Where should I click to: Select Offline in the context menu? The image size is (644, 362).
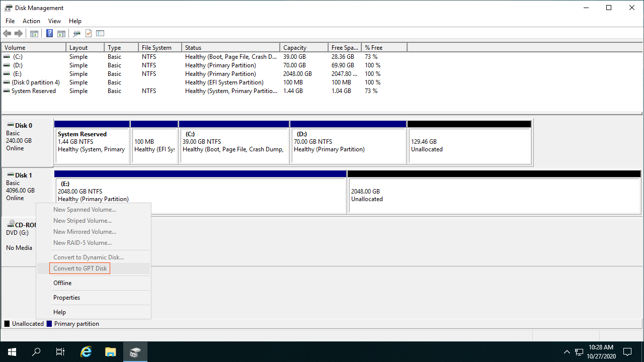(x=62, y=283)
